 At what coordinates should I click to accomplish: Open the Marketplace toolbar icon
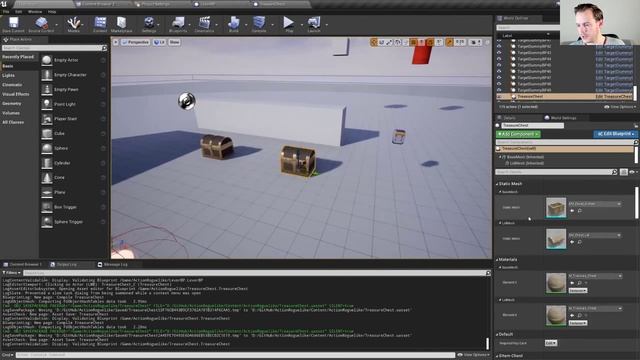[121, 22]
